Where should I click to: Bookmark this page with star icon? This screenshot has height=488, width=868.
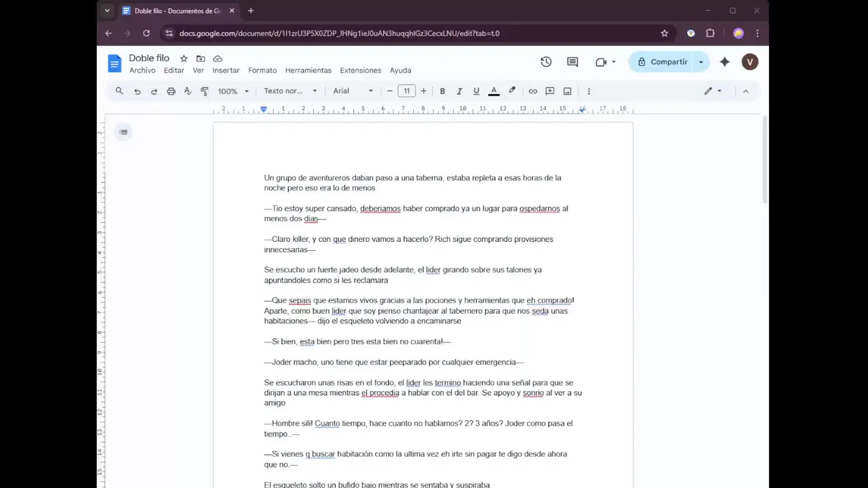[x=665, y=33]
